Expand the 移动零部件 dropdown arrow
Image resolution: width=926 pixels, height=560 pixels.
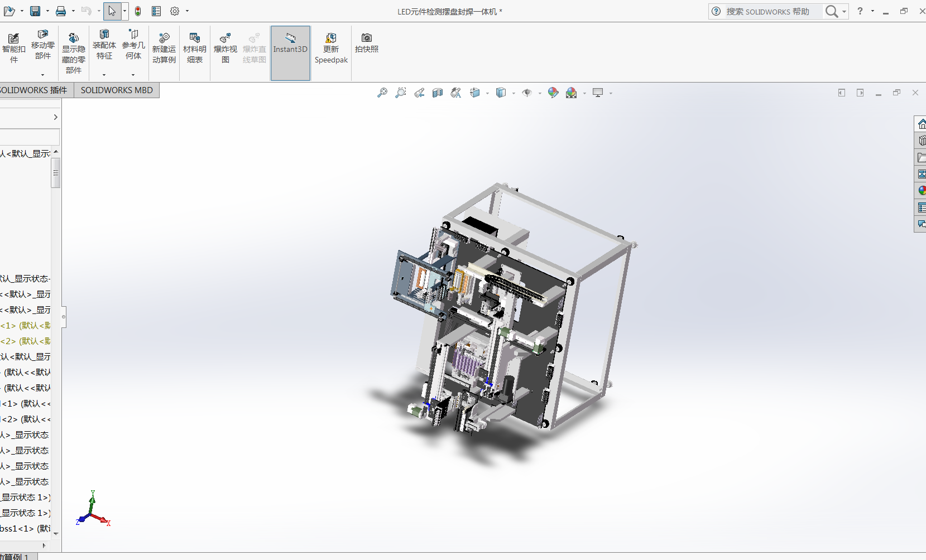[x=42, y=75]
